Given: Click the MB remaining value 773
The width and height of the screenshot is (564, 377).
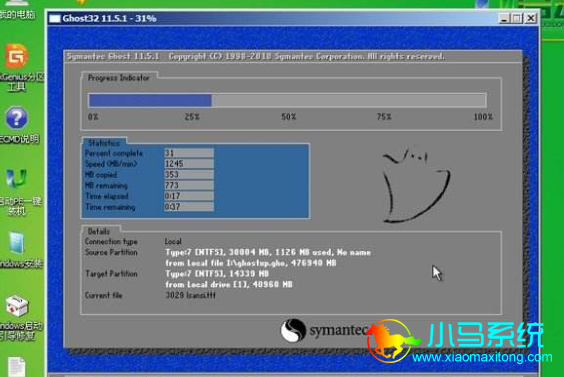Looking at the screenshot, I should [x=189, y=185].
